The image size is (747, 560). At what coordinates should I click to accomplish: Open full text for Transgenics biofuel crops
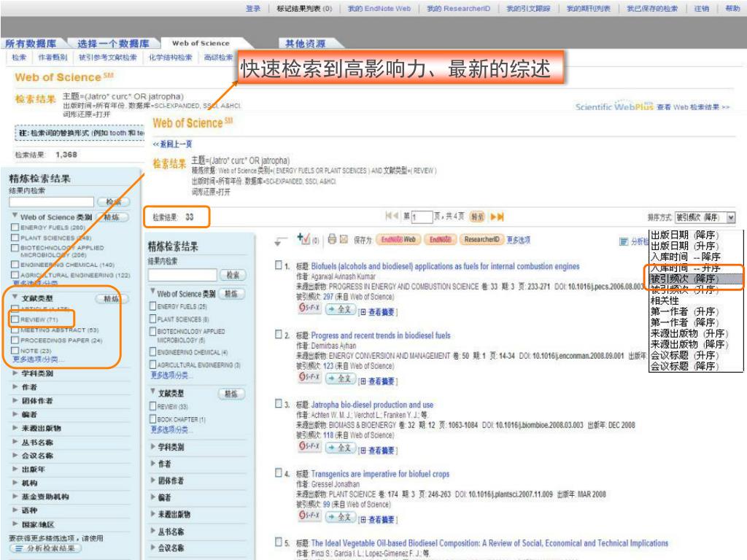coord(340,517)
